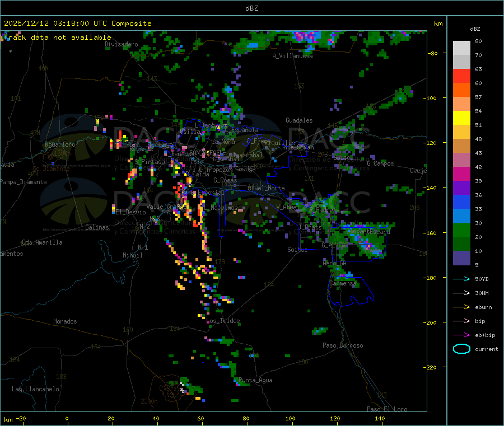The image size is (504, 426).
Task: Pick the light gray 70-80 dBZ color band
Action: [x=461, y=48]
